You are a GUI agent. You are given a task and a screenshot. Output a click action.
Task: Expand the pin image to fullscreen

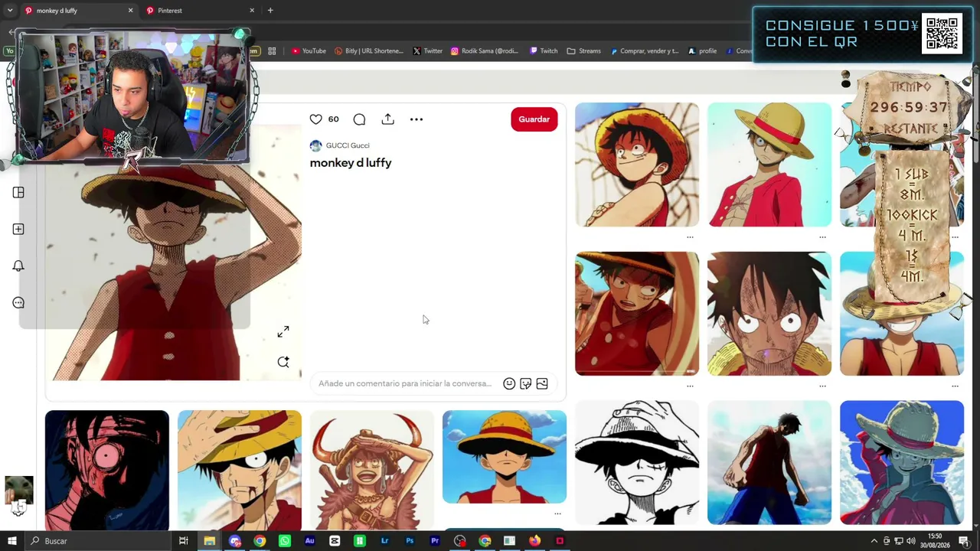(283, 331)
